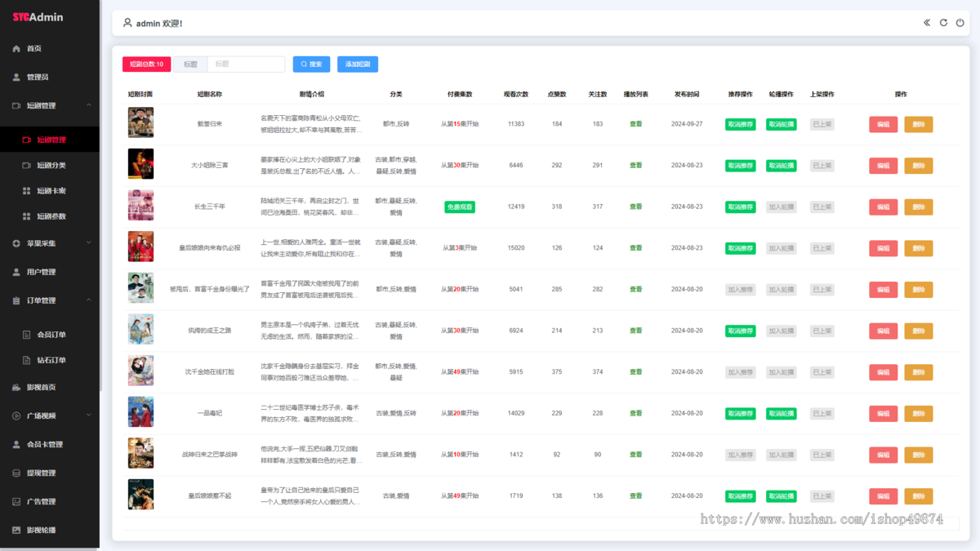Click the power logout icon

point(960,23)
